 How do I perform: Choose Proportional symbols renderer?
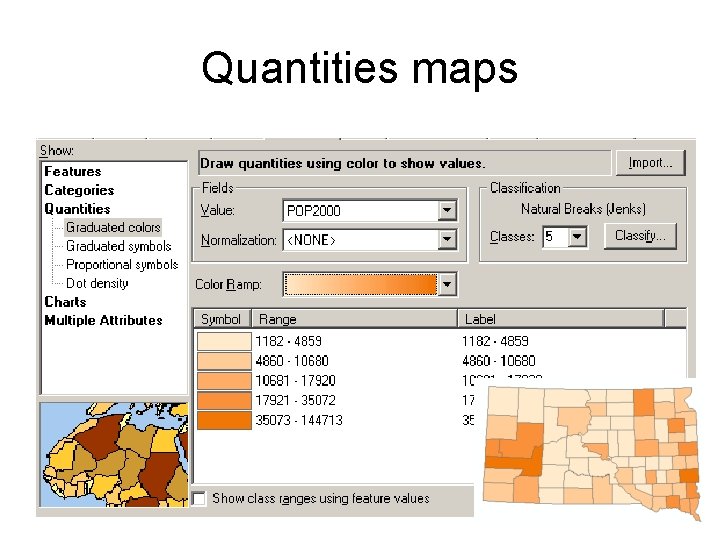pos(122,264)
